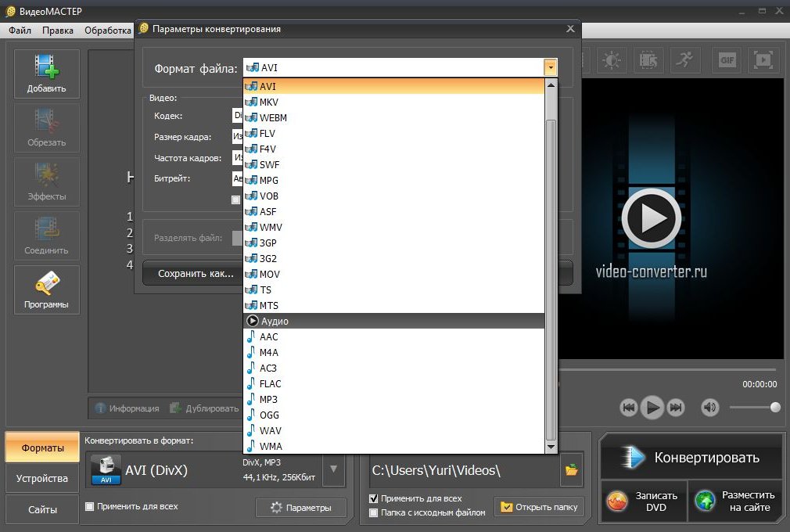Click the brightness adjustment toolbar icon
This screenshot has width=790, height=532.
[612, 60]
